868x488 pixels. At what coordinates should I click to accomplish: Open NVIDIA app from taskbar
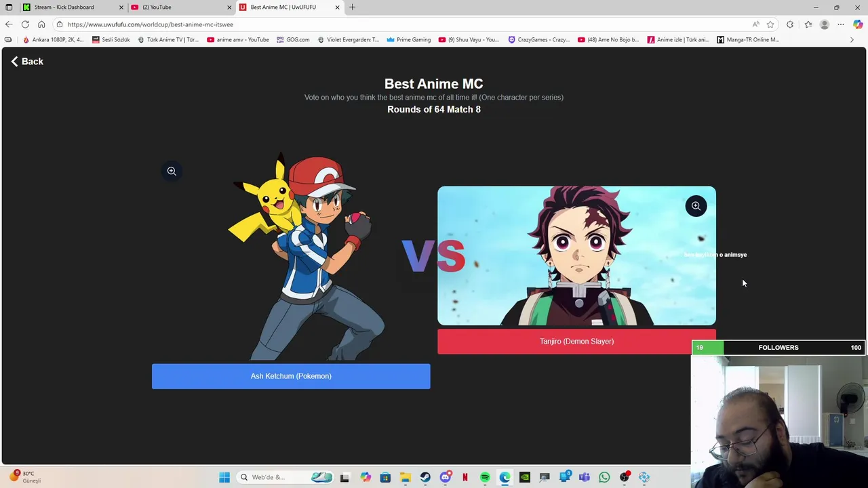point(525,477)
